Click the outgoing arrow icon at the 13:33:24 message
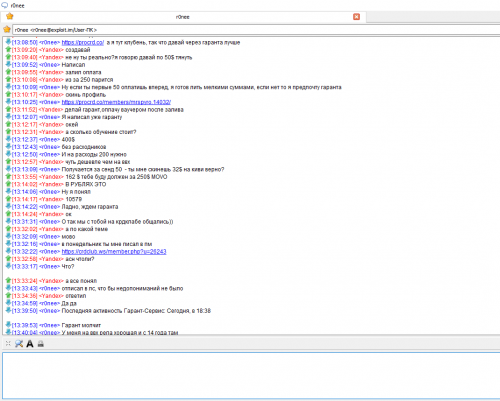Viewport: 500px width, 401px height. pos(8,280)
